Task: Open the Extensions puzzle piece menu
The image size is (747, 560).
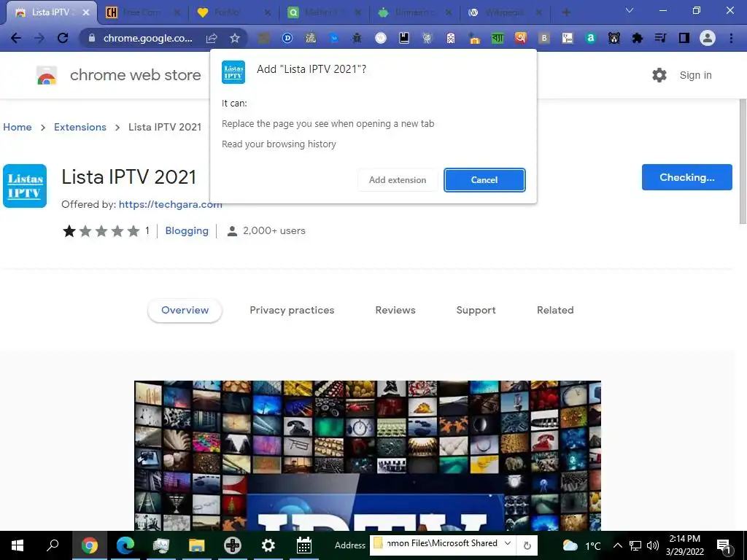Action: click(638, 38)
